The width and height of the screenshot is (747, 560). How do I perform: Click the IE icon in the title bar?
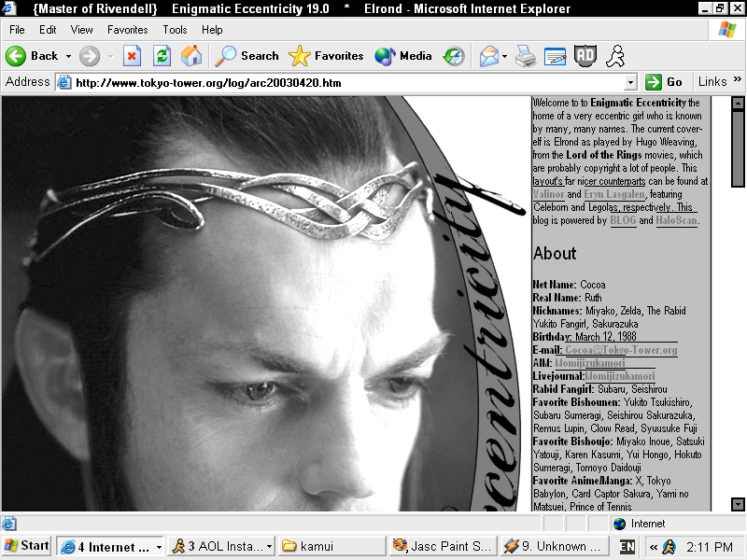(x=9, y=8)
